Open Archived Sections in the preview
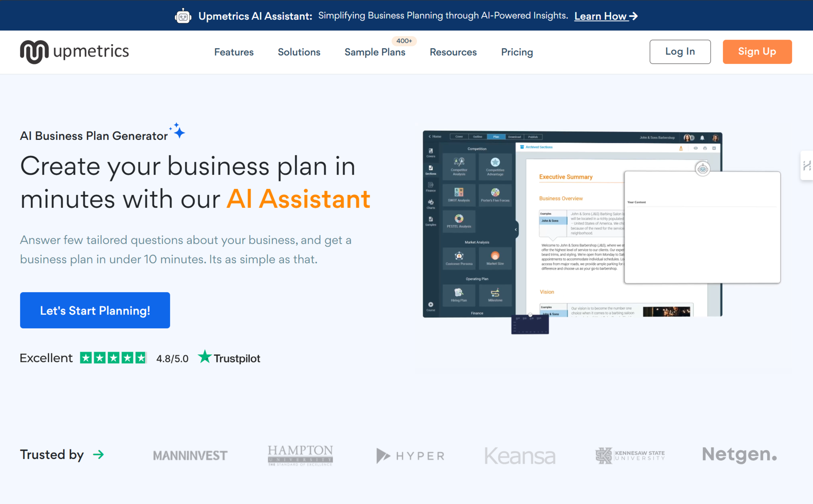 point(536,147)
